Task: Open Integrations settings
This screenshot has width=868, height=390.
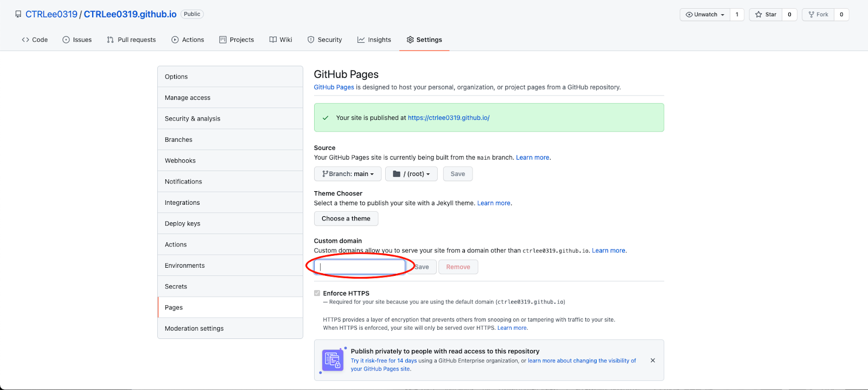Action: click(230, 203)
